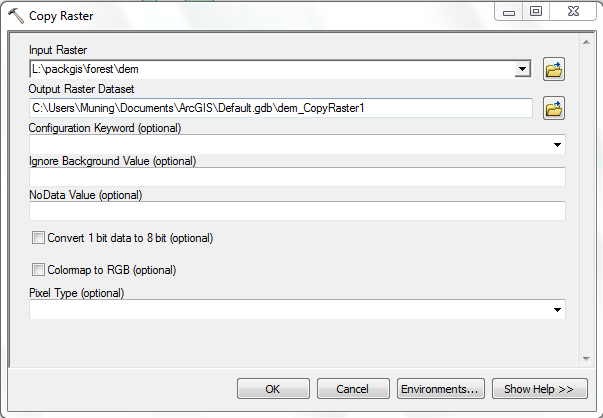Open the Configuration Keyword dropdown
603x418 pixels.
(556, 145)
